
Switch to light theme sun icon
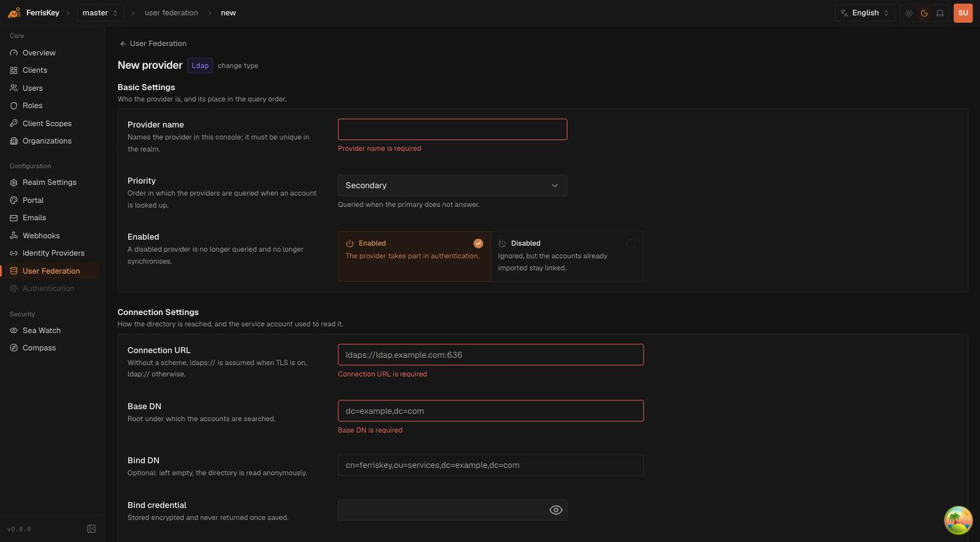coord(909,13)
